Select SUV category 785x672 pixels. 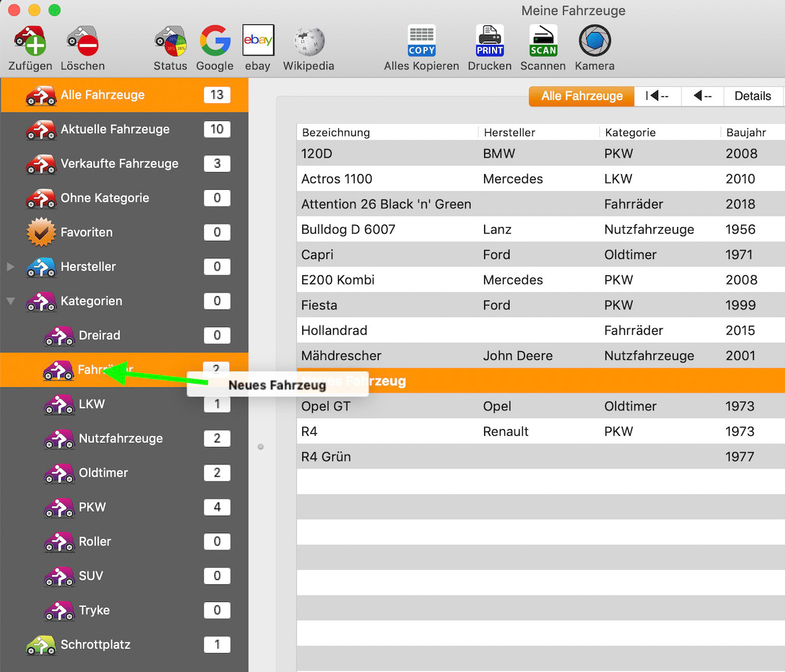click(124, 576)
